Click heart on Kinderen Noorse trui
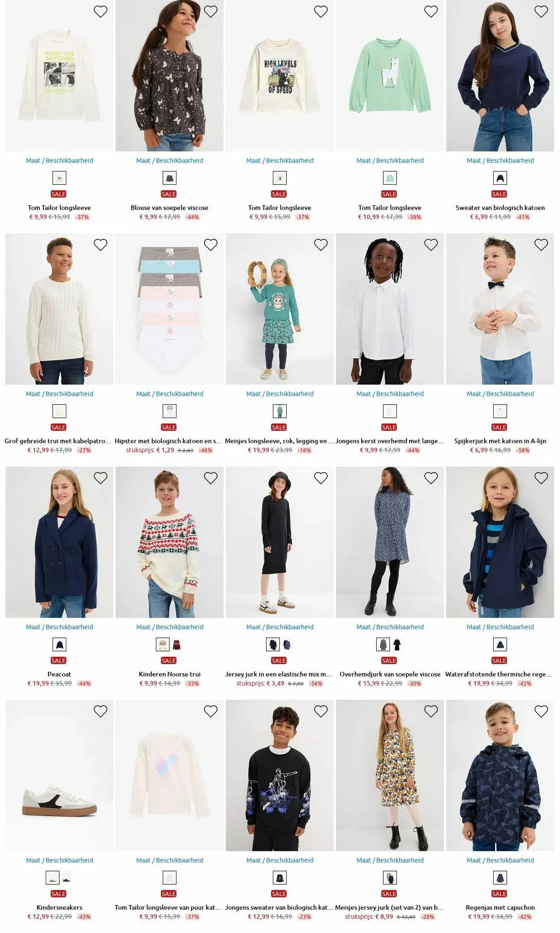The width and height of the screenshot is (560, 933). (x=211, y=478)
